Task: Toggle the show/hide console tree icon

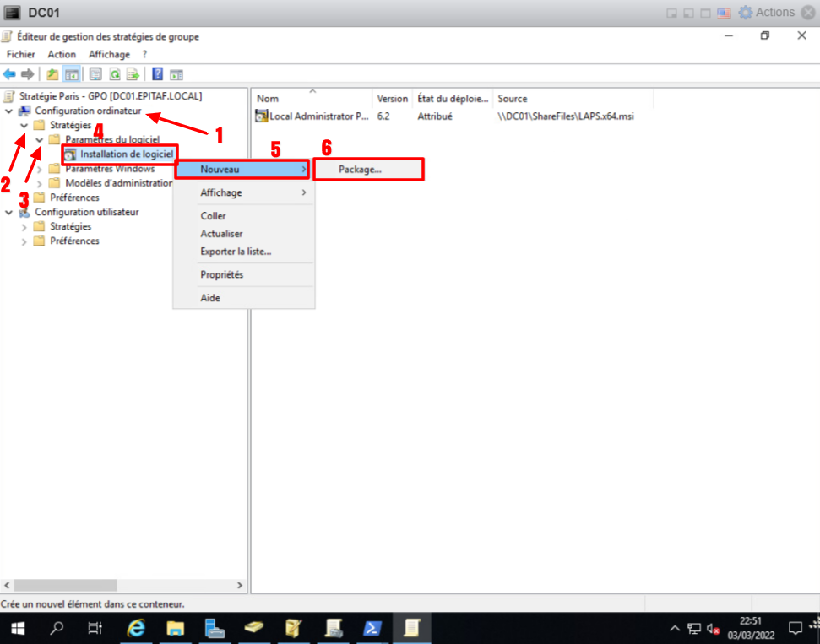Action: click(72, 74)
